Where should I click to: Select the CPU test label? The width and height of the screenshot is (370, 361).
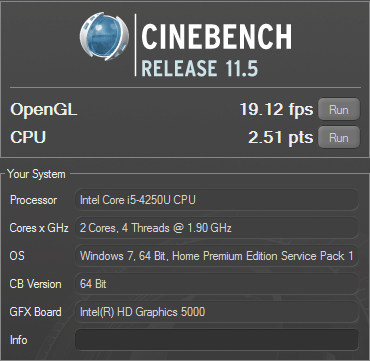28,137
